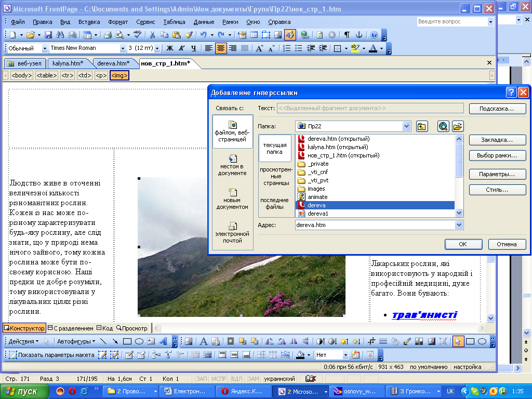This screenshot has height=399, width=532.
Task: Expand the Автофигуры menu
Action: tap(76, 341)
